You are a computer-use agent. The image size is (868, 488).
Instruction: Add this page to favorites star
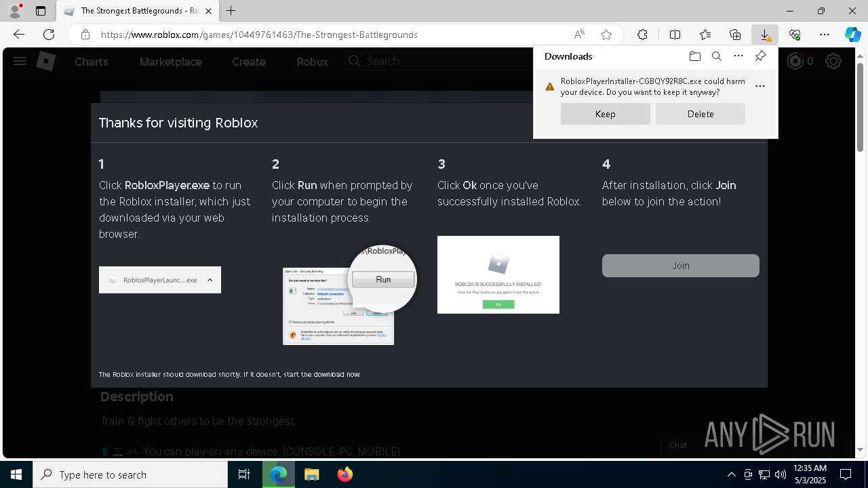coord(606,35)
